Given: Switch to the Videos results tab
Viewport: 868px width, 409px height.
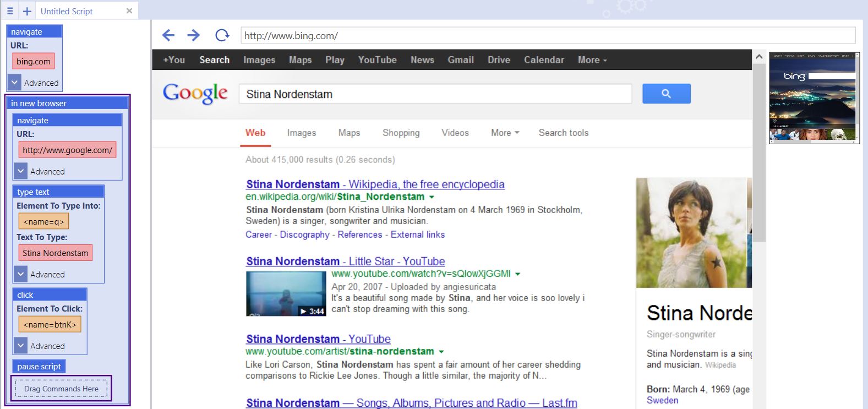Looking at the screenshot, I should (455, 133).
